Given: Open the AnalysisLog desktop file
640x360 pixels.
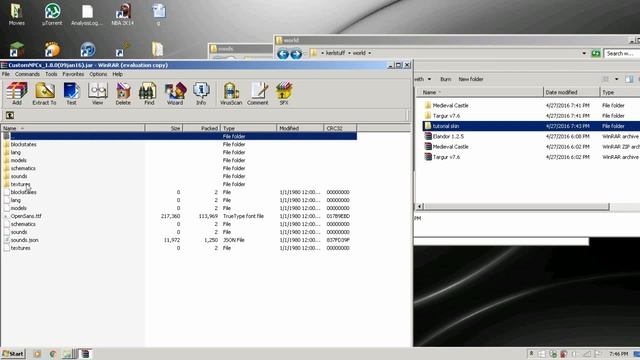Looking at the screenshot, I should pos(87,15).
